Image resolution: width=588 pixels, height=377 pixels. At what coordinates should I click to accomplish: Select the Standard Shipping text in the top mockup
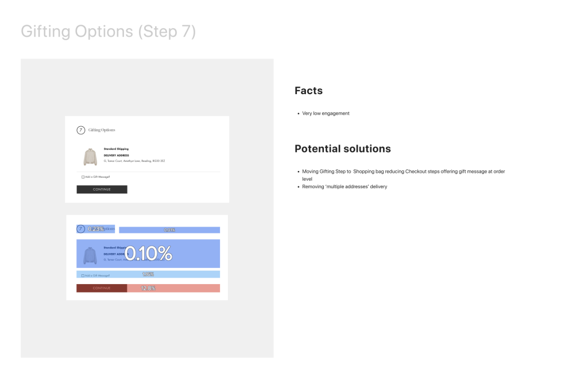116,149
